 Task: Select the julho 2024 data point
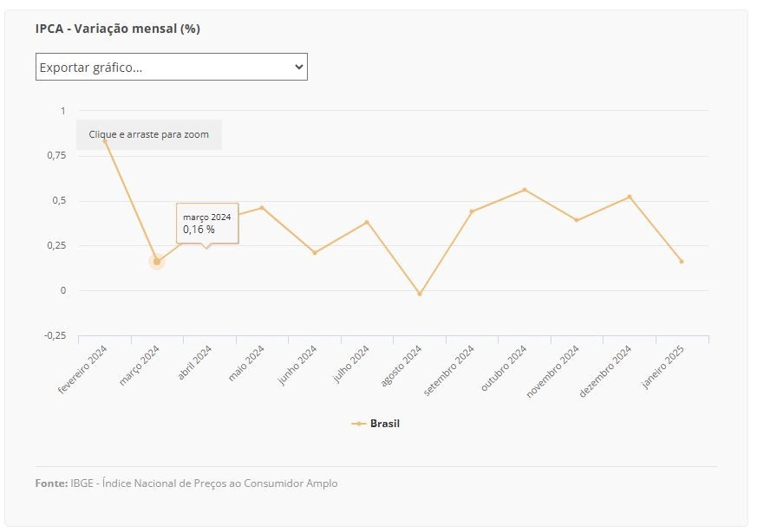367,223
